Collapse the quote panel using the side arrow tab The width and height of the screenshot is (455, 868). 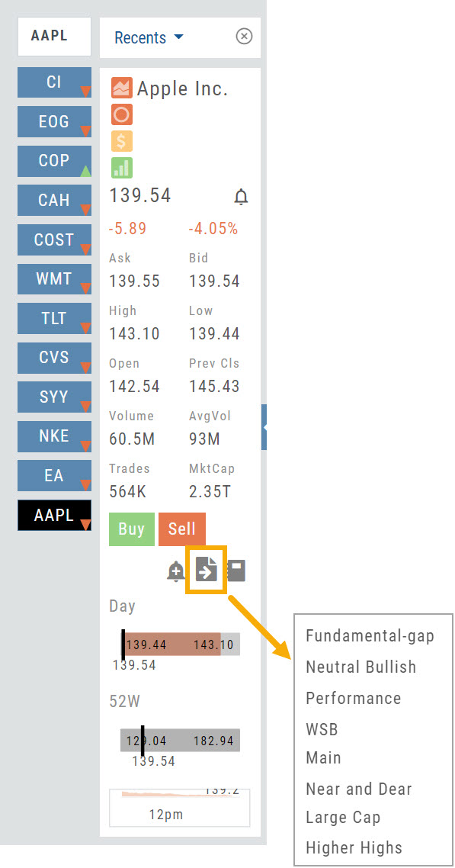click(264, 427)
